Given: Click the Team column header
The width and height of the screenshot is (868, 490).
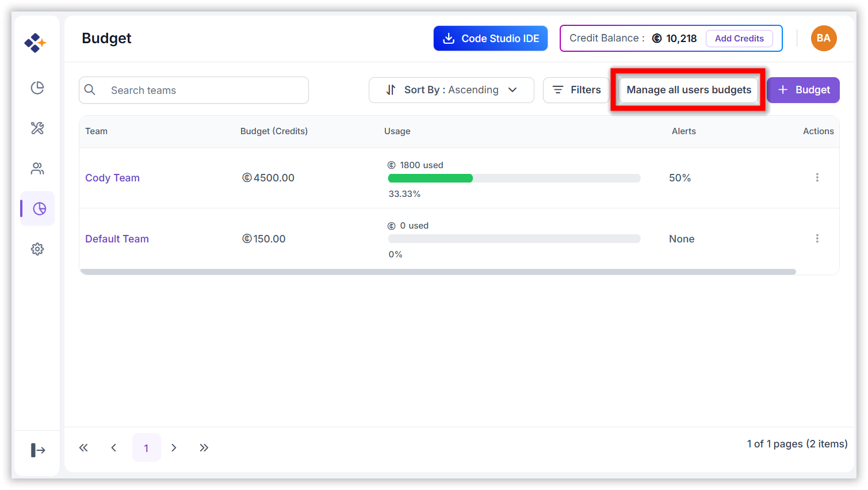Looking at the screenshot, I should 96,131.
